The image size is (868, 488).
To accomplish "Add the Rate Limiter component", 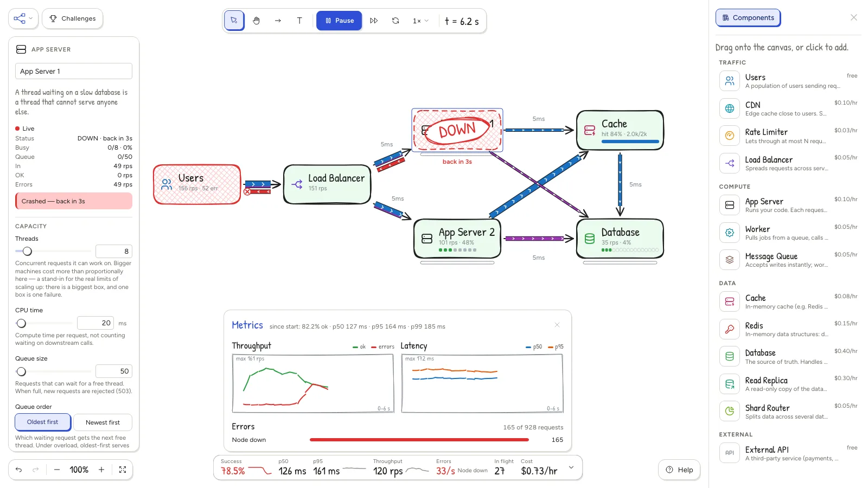I will (788, 136).
